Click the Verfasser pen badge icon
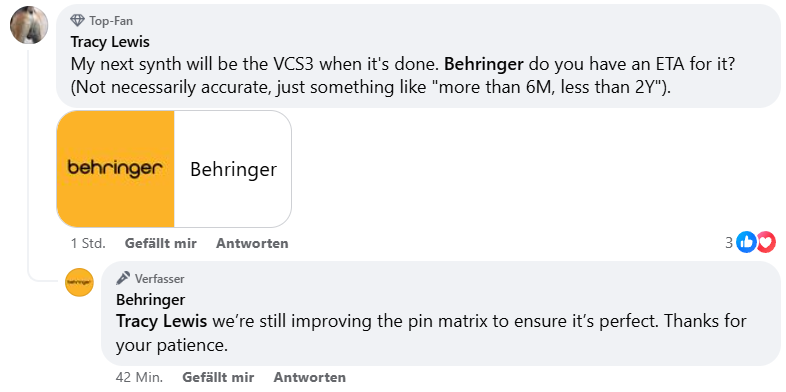Viewport: 786px width, 392px height. point(123,278)
